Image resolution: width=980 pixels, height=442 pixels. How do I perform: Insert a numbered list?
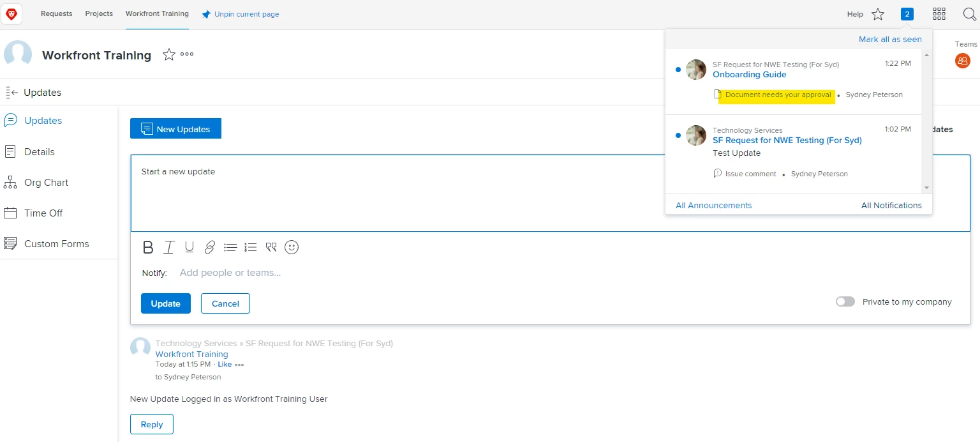pos(251,247)
